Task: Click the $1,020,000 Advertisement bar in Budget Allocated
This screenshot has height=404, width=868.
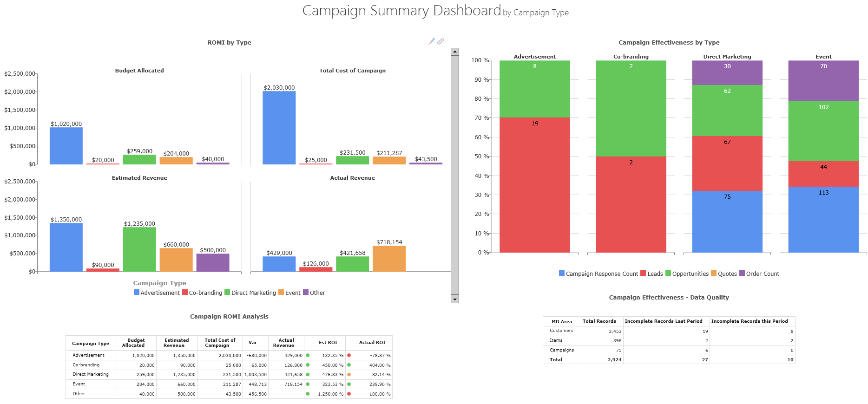Action: 66,146
